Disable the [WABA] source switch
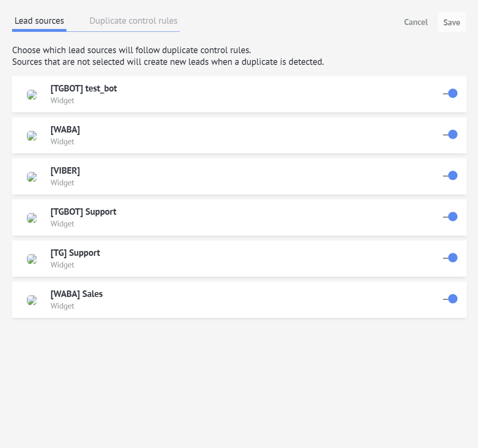Viewport: 478px width, 448px height. point(450,135)
